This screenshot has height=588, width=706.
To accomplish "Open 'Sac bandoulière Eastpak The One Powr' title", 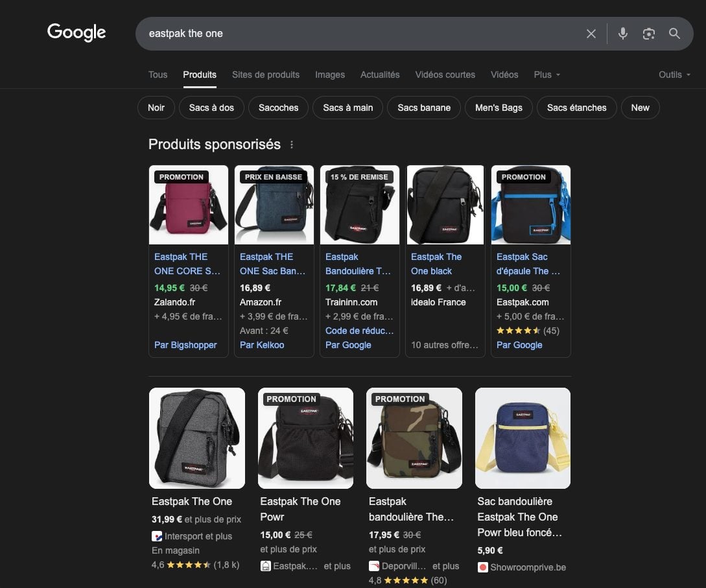I will (520, 517).
